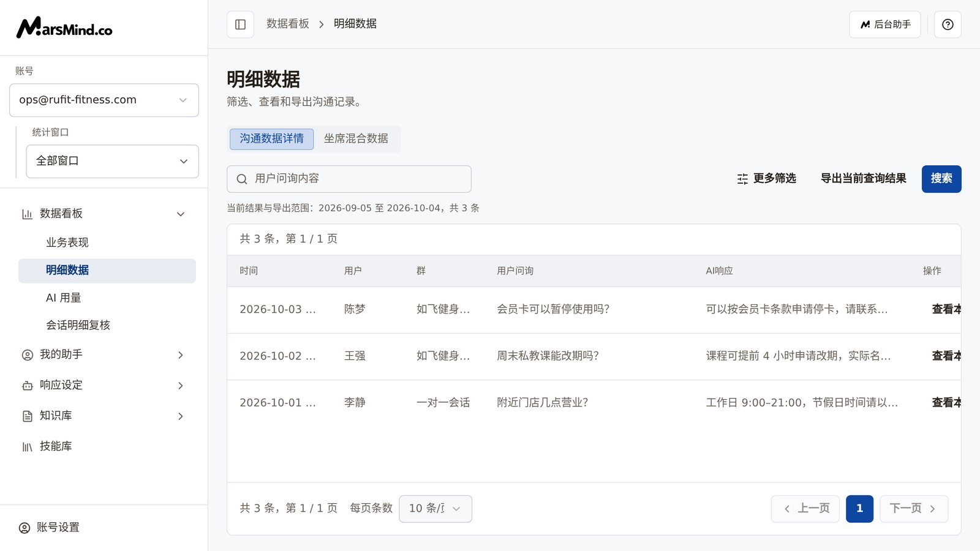Click the 更多筛选 button label
This screenshot has width=980, height=551.
[775, 178]
